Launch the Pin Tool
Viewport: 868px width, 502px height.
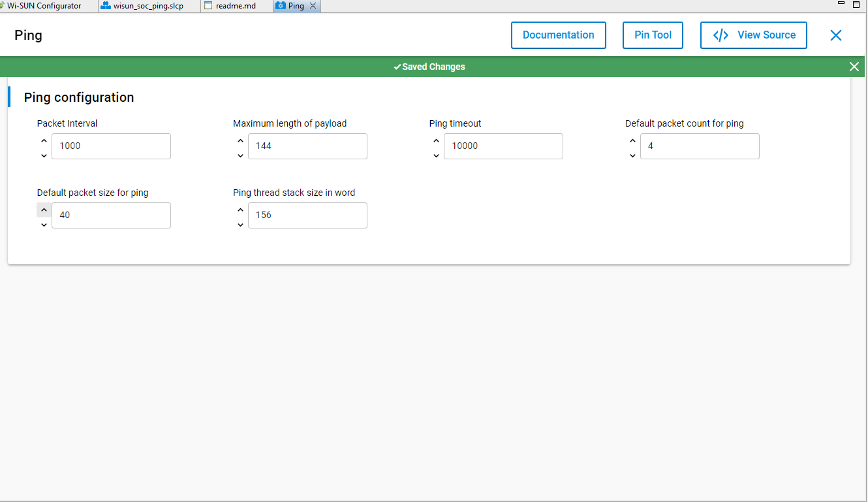pyautogui.click(x=653, y=35)
